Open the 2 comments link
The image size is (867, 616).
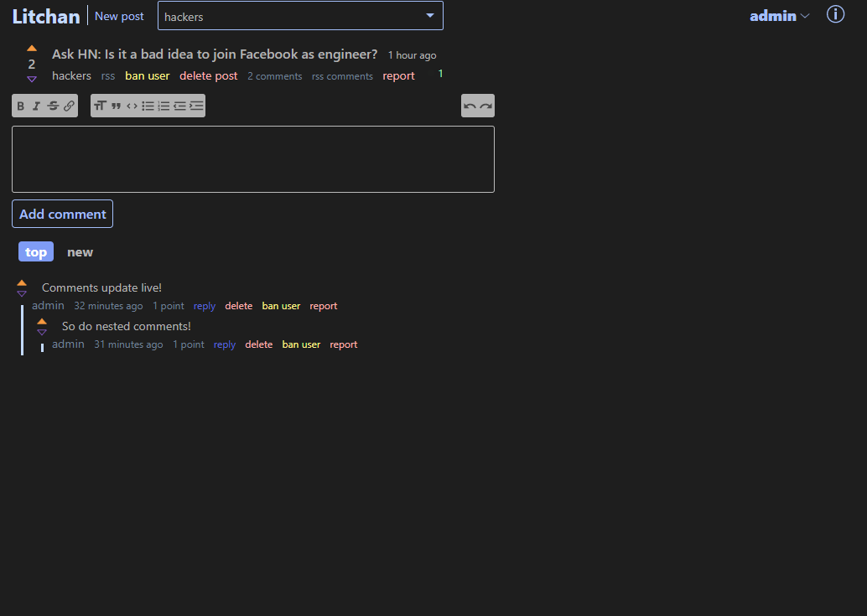coord(275,76)
